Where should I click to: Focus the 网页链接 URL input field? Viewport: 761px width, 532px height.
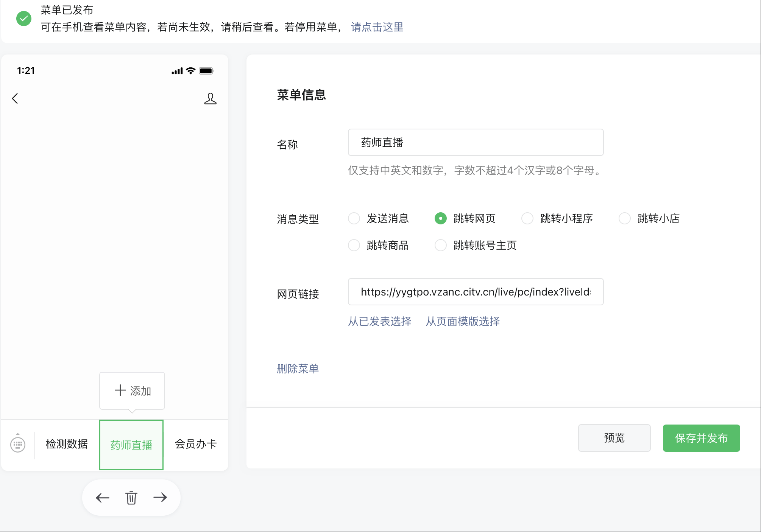coord(476,292)
